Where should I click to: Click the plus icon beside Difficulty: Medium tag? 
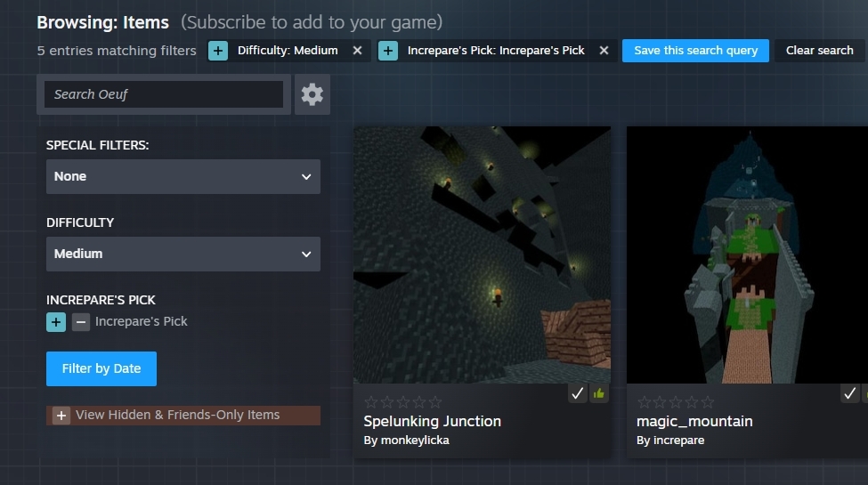click(218, 51)
